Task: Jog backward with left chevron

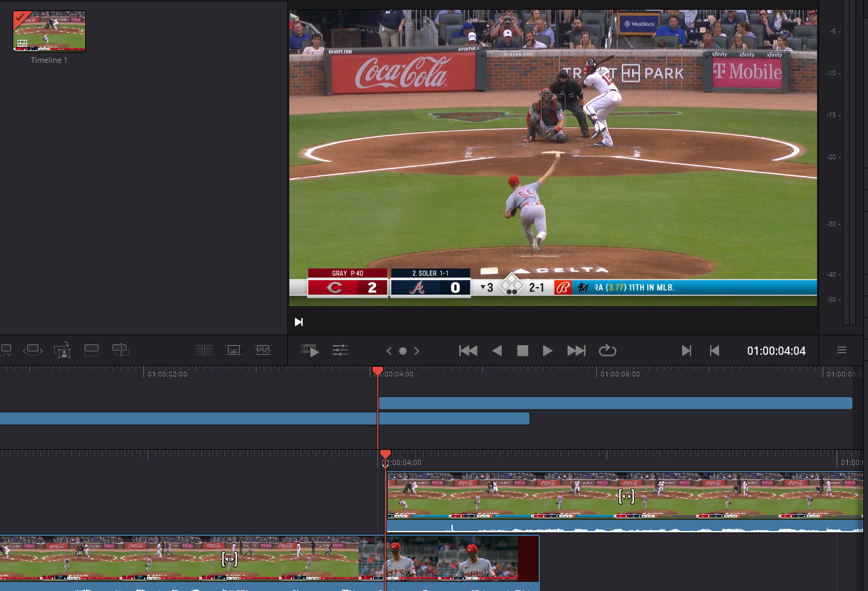Action: point(389,351)
